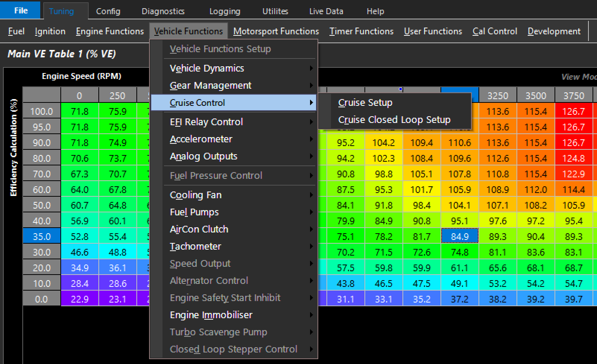The width and height of the screenshot is (597, 364).
Task: Open the Live Data tab
Action: click(326, 11)
